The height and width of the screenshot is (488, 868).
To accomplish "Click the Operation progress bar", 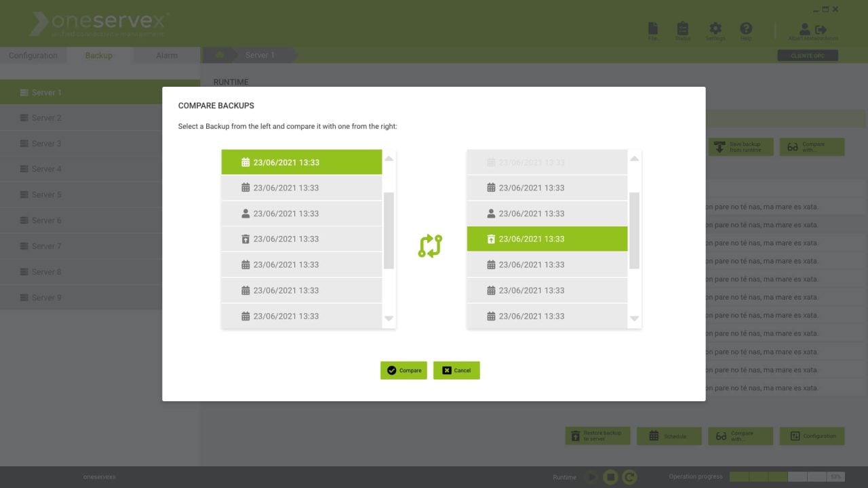I will [x=787, y=477].
